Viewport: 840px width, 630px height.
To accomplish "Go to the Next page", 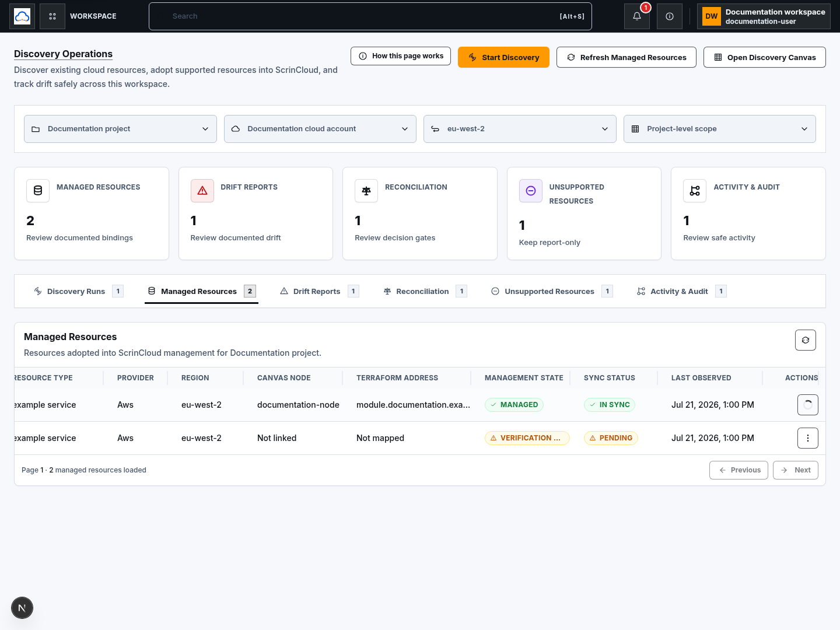I will tap(796, 470).
